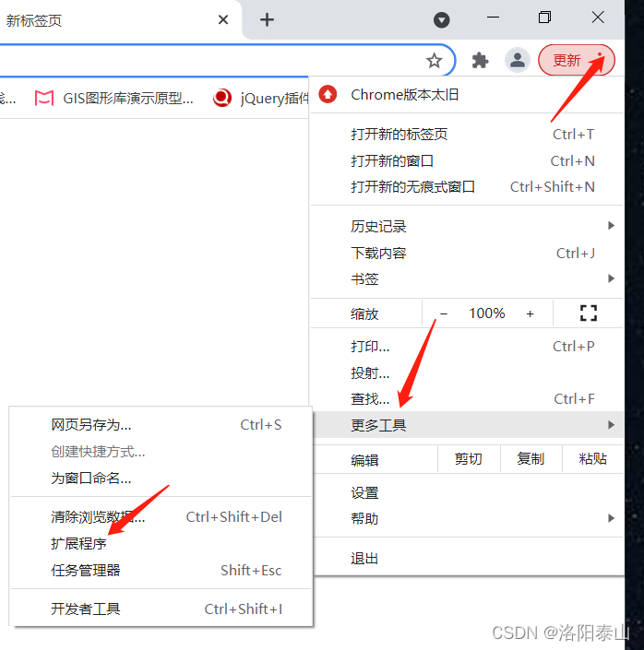Open tab search dropdown arrow icon
Viewport: 644px width, 650px height.
pos(442,20)
